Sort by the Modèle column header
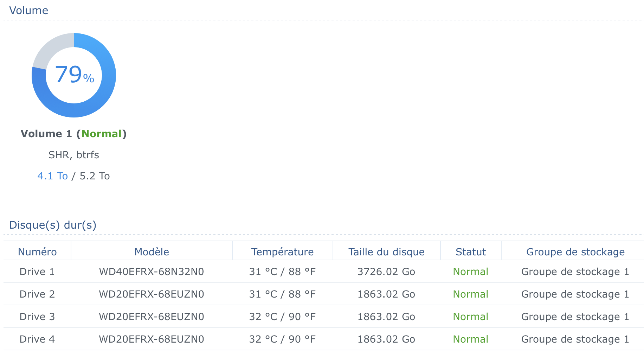Image resolution: width=644 pixels, height=363 pixels. (152, 252)
